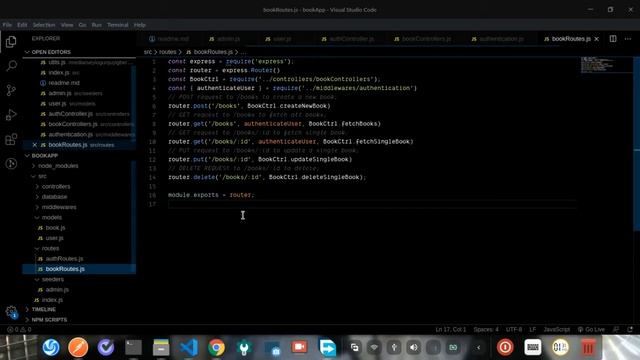Expand the Timeline section

(43, 309)
